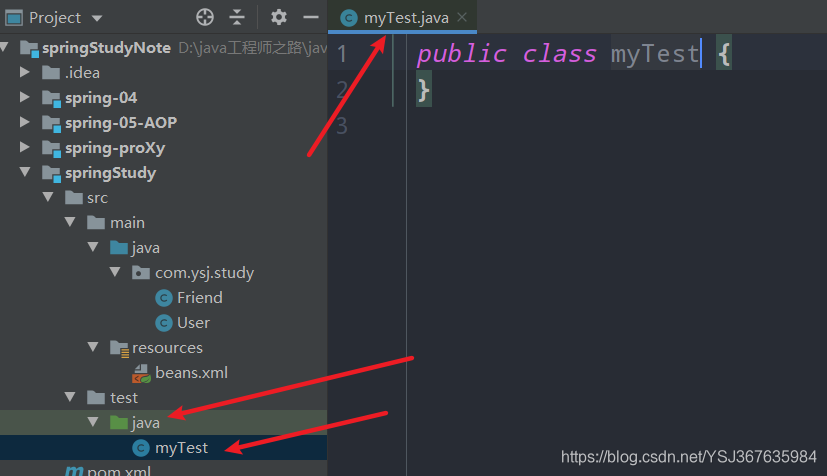The width and height of the screenshot is (827, 476).
Task: Collapse the main folder
Action: point(70,222)
